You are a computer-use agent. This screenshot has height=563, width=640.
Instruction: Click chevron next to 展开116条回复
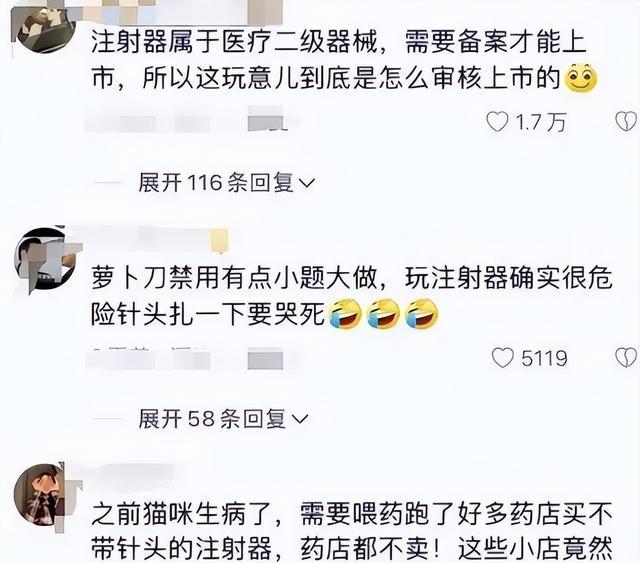pyautogui.click(x=307, y=183)
